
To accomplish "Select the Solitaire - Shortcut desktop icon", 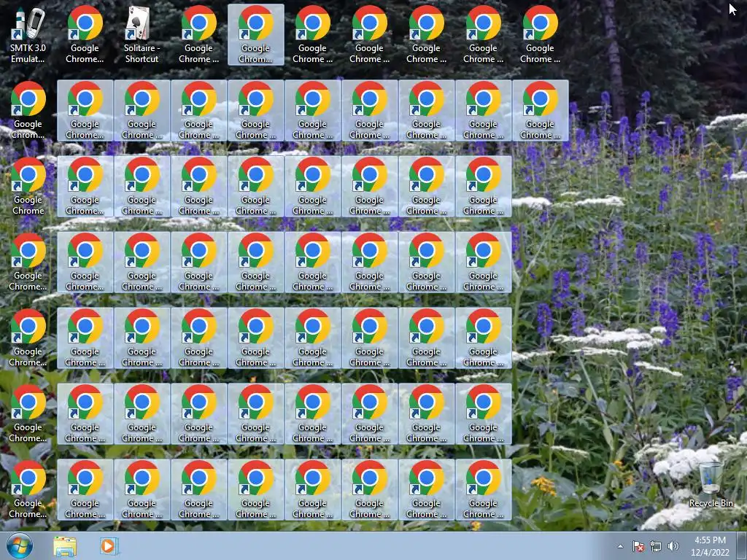I will 142,35.
